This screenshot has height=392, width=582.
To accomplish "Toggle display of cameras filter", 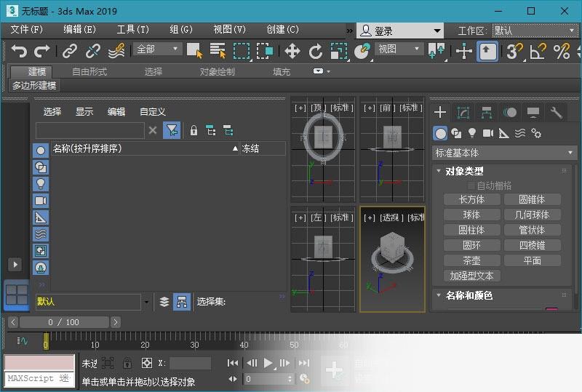I will (x=41, y=201).
